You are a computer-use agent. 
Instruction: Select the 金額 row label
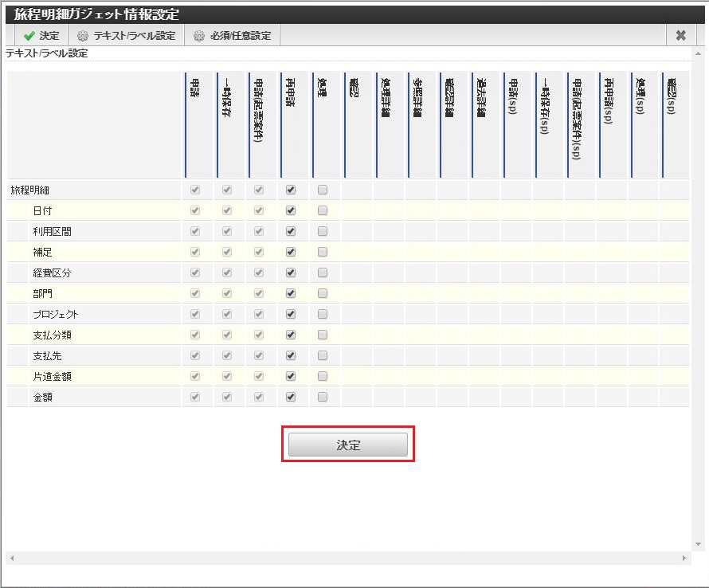coord(42,398)
